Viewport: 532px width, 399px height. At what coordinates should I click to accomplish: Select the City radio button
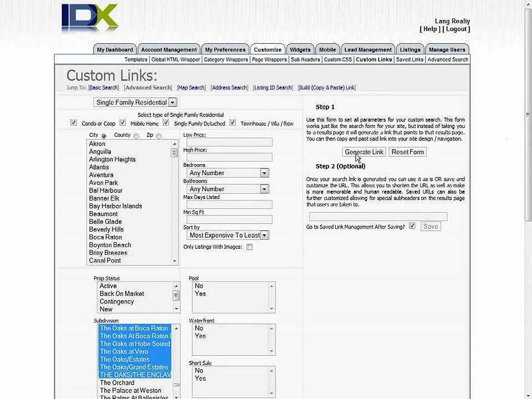click(104, 136)
